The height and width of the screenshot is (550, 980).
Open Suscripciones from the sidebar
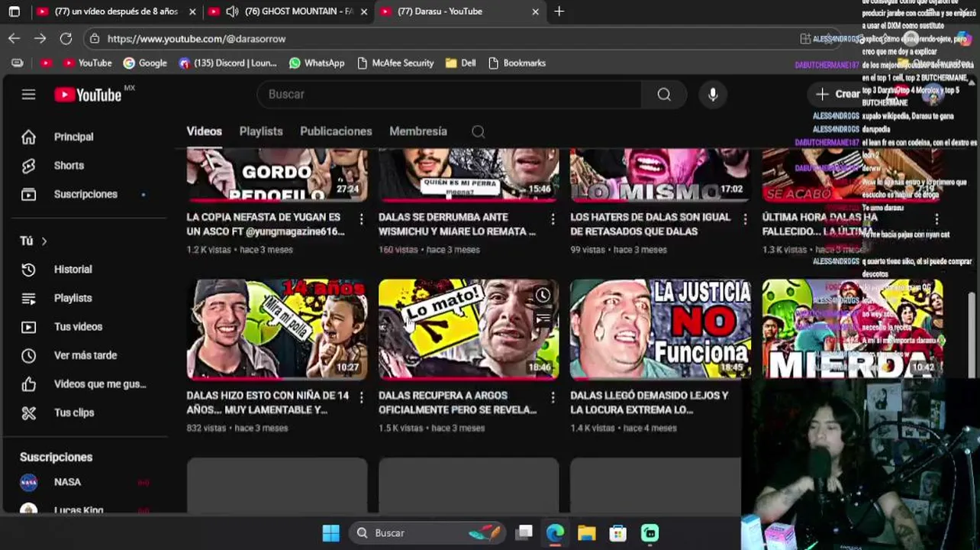coord(85,194)
